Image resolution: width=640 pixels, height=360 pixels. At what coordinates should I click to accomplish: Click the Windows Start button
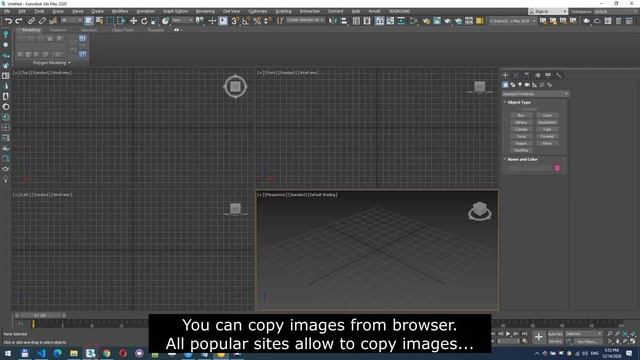click(8, 353)
